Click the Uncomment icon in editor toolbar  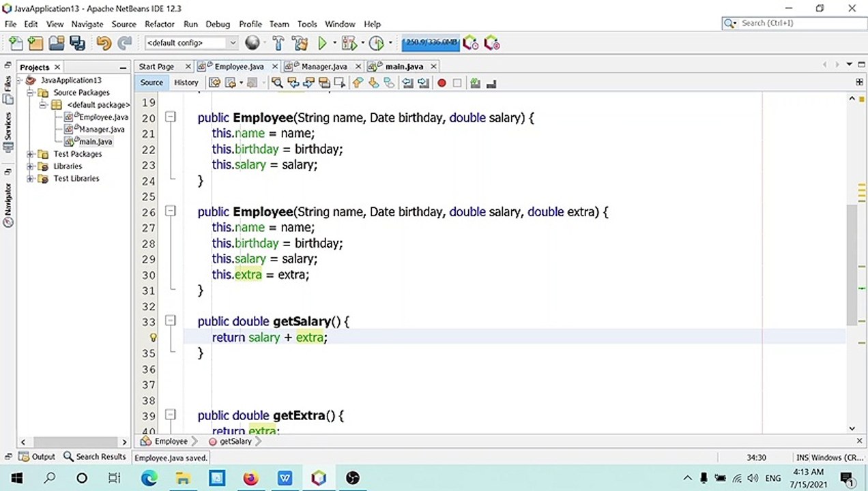[491, 83]
